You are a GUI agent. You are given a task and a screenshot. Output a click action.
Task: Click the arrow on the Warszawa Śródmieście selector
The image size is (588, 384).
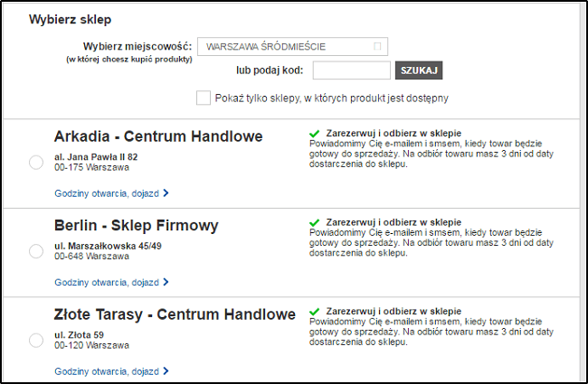377,46
